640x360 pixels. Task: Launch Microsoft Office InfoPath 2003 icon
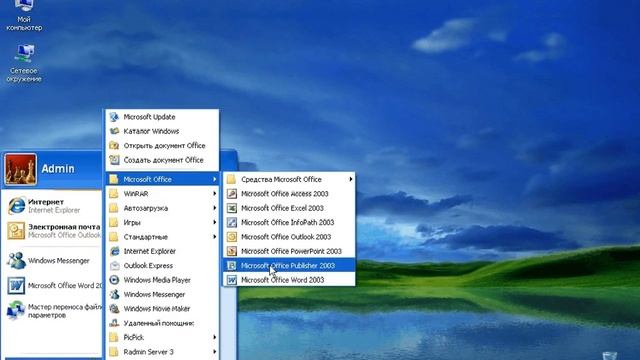coord(231,222)
